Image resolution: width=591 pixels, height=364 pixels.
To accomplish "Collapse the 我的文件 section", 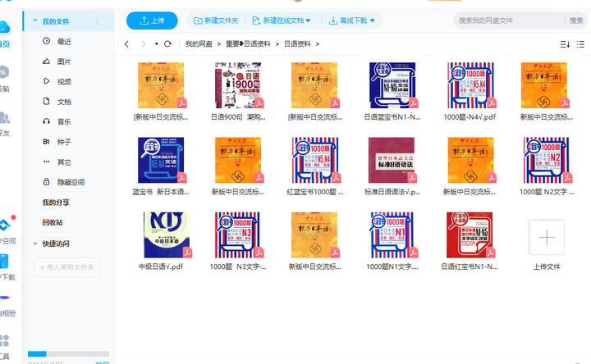I will click(35, 21).
